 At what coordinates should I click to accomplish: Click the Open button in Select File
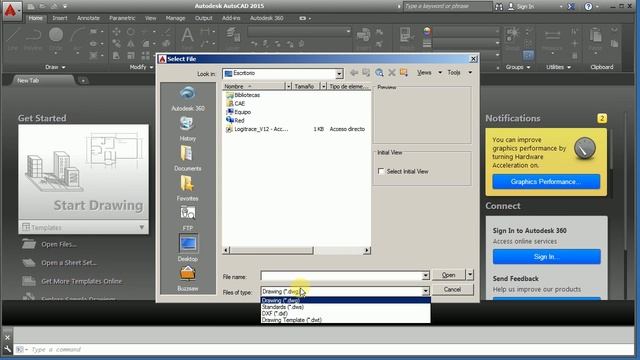click(x=449, y=275)
